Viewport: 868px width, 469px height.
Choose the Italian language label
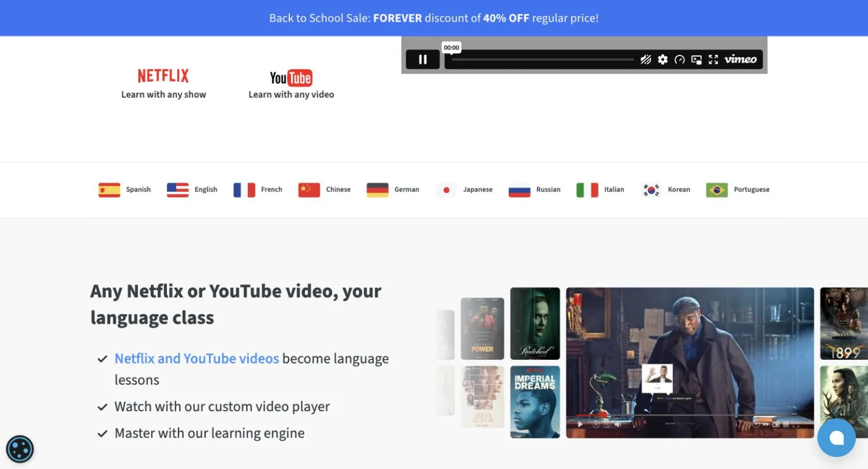[x=614, y=189]
